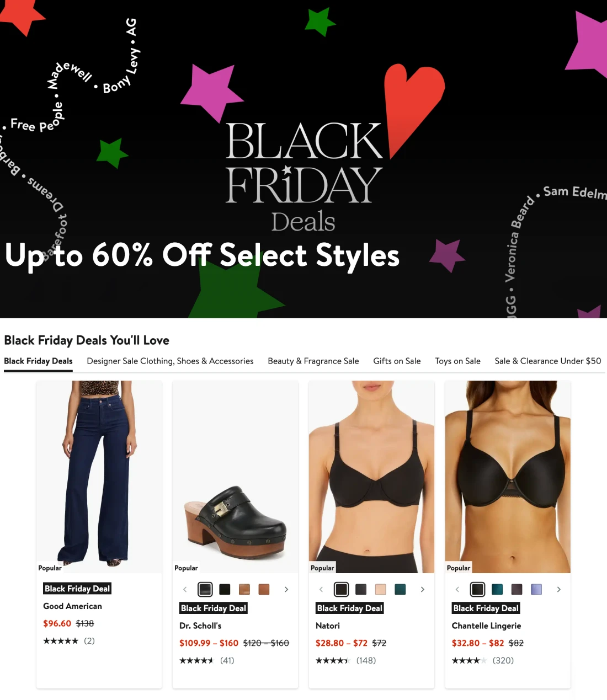Open Black Friday Deals hero banner
The image size is (607, 700).
pos(303,159)
